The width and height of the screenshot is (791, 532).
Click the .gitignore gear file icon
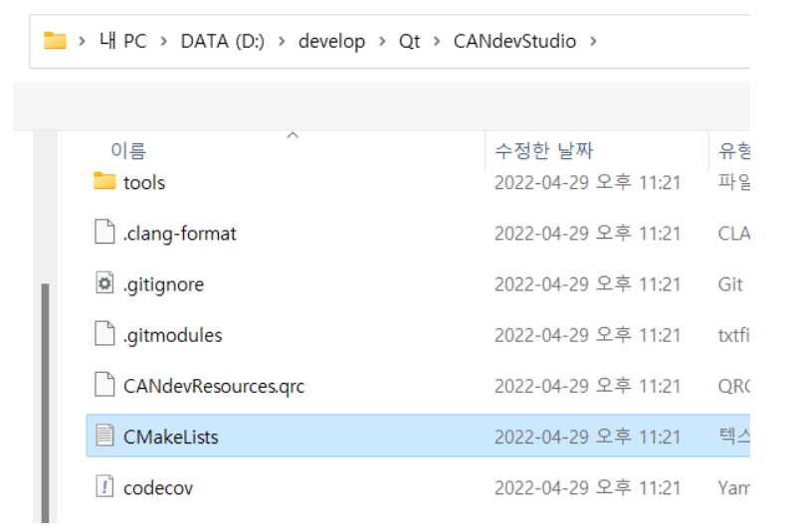(x=104, y=284)
